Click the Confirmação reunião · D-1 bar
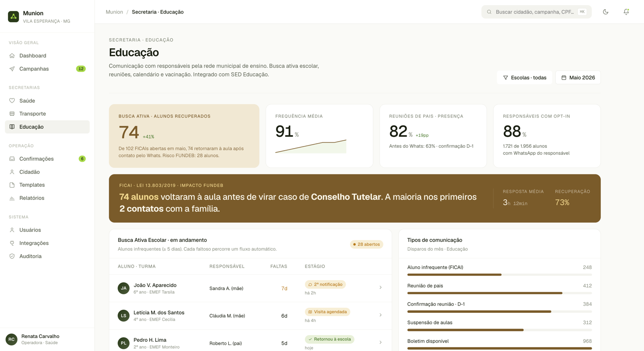The width and height of the screenshot is (644, 351). [499, 312]
